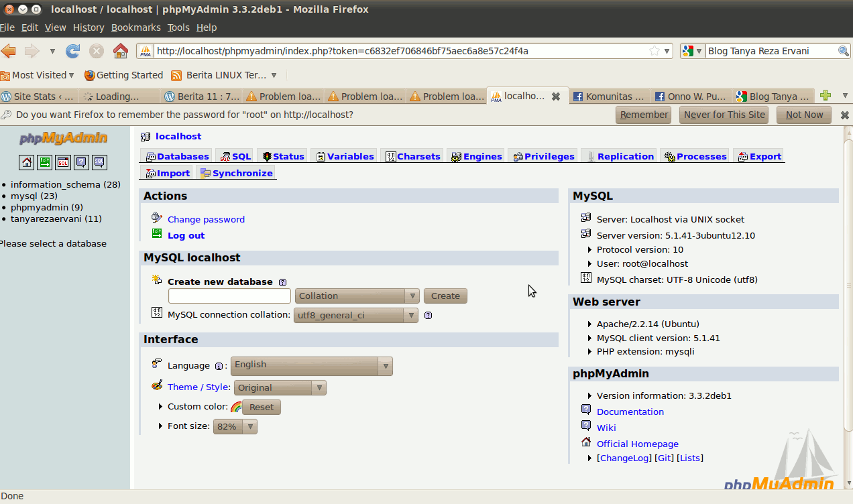The width and height of the screenshot is (853, 504).
Task: Open a new tab with plus icon
Action: coord(826,96)
